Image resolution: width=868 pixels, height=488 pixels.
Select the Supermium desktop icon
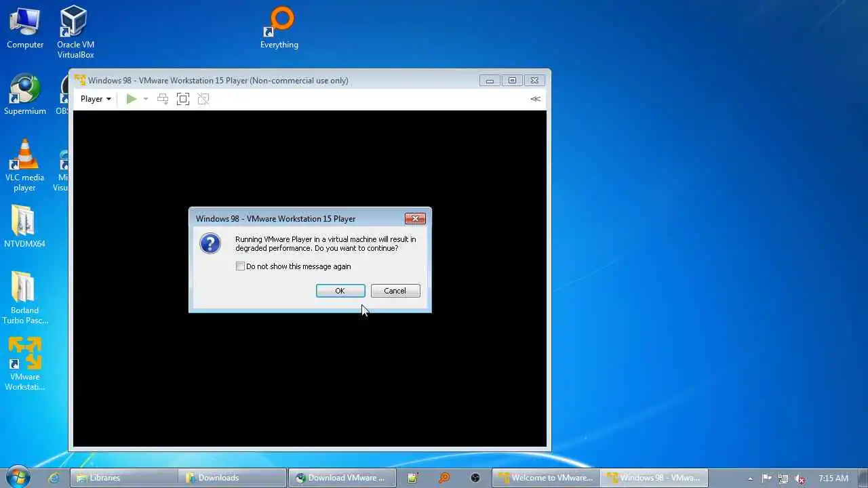[x=25, y=95]
